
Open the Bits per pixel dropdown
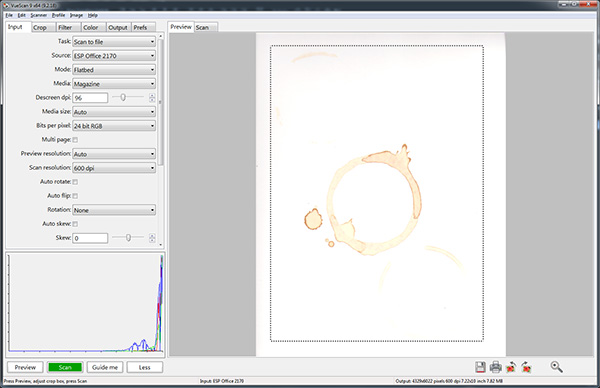114,126
